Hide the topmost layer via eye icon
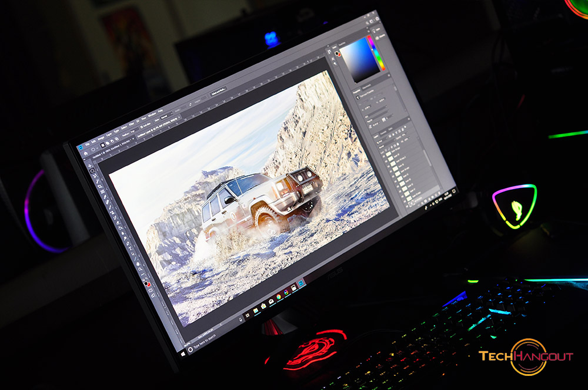The image size is (588, 390). coord(383,156)
